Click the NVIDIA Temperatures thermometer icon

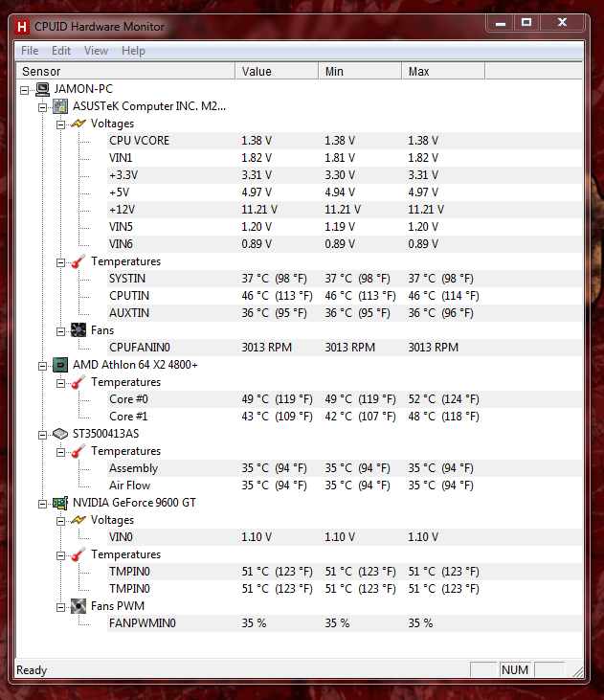click(78, 554)
